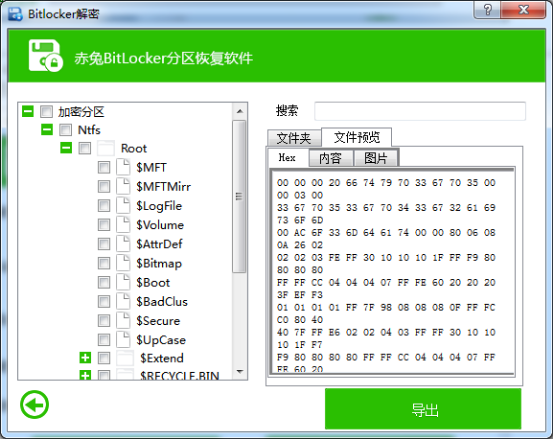Switch to the 文件夹 tab
This screenshot has width=554, height=440.
click(294, 138)
